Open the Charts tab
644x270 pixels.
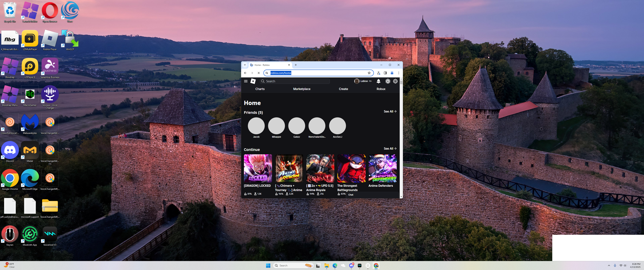[260, 89]
